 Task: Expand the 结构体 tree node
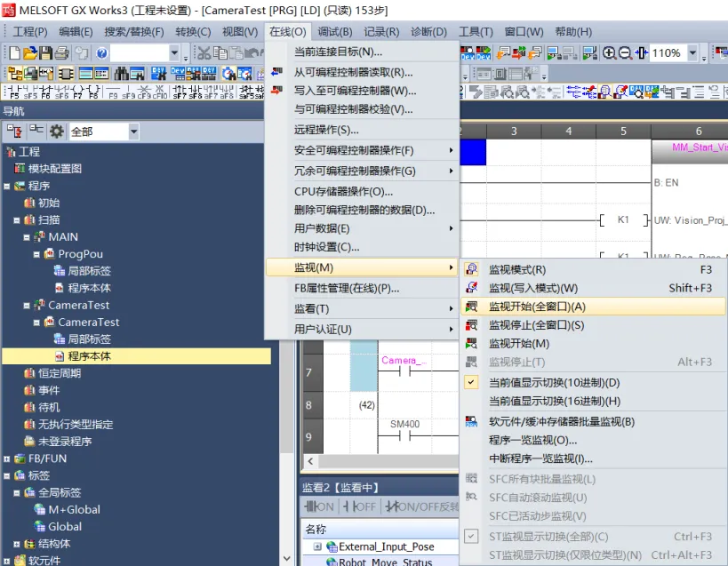tap(17, 544)
